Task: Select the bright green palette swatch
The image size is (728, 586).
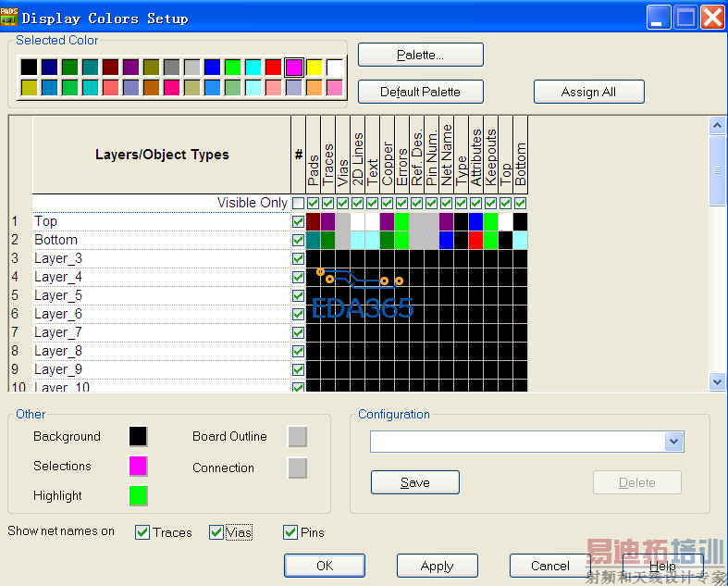Action: 232,68
